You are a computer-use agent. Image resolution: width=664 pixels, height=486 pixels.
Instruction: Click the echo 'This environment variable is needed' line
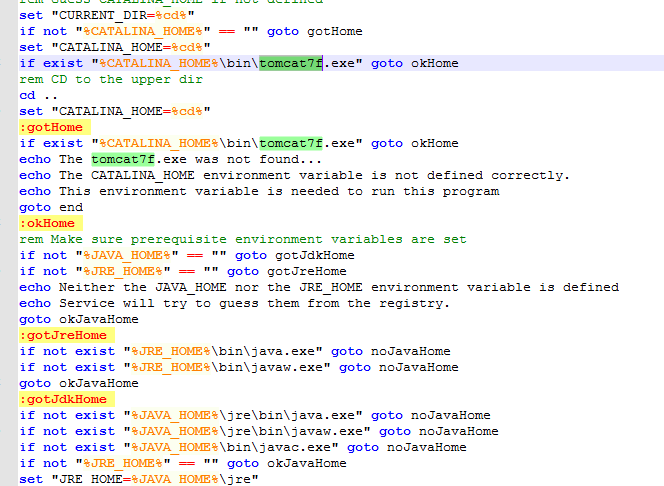[259, 191]
